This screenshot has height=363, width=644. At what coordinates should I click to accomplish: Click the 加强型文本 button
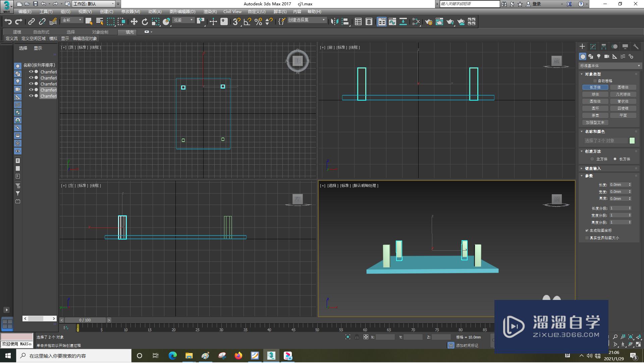595,123
